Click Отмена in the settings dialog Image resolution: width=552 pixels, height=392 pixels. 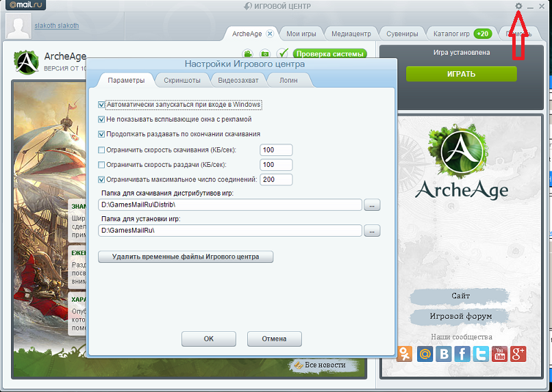[x=274, y=339]
